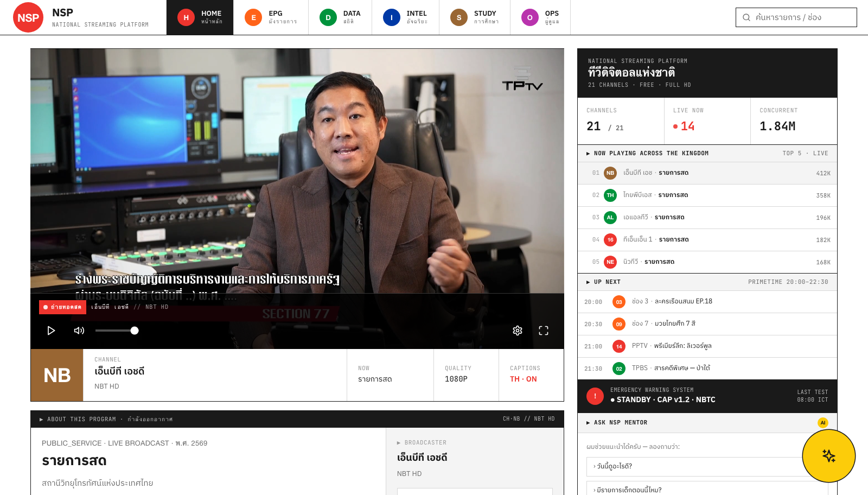Image resolution: width=868 pixels, height=495 pixels.
Task: Click the search magnifier icon
Action: point(746,17)
